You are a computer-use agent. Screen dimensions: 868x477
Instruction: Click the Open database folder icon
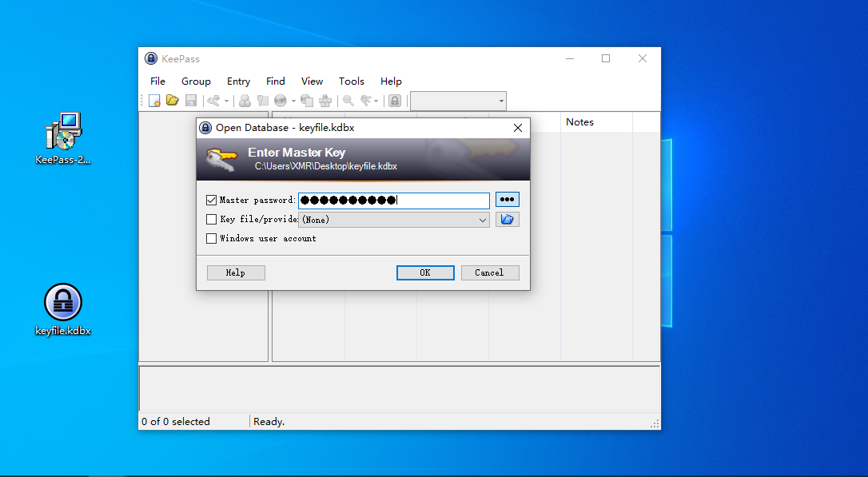point(172,101)
